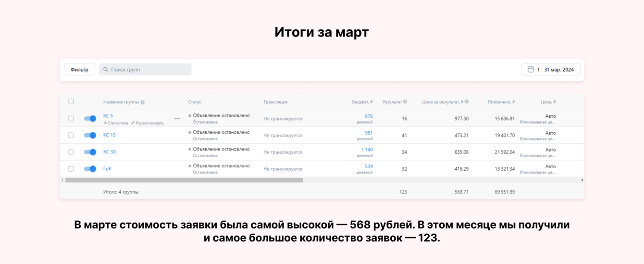Click Объявление остановлено status for КС 15

pos(221,133)
